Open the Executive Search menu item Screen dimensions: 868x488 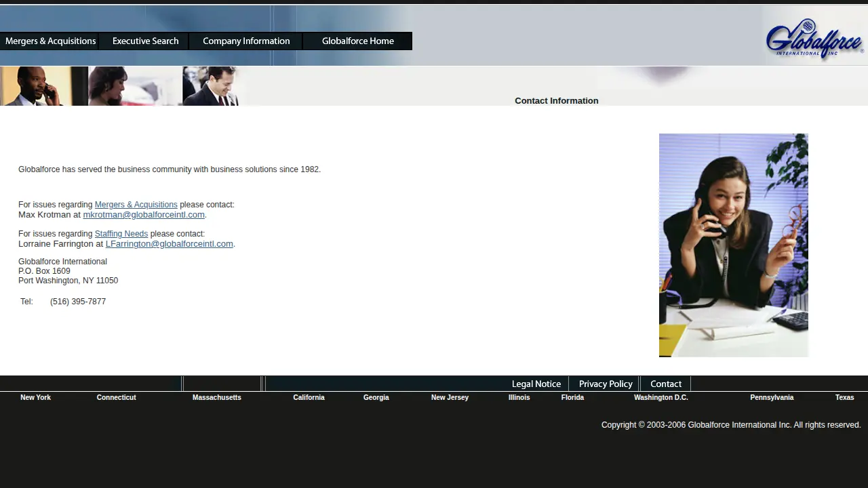tap(144, 41)
